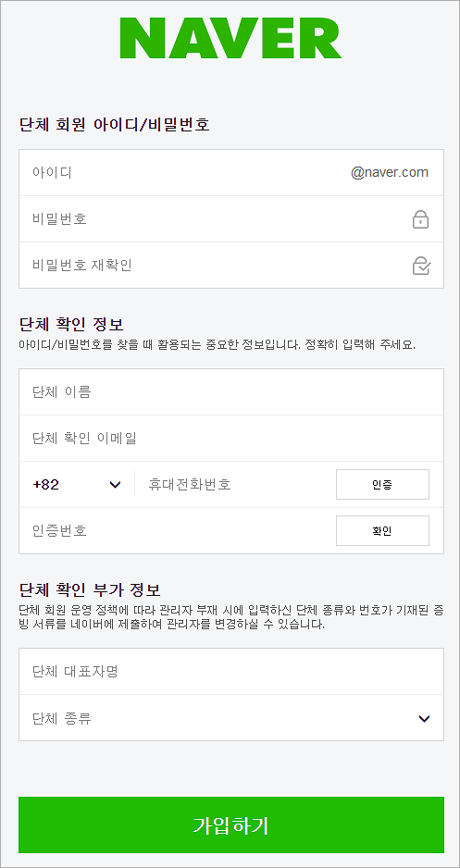Click the NAVER logo
This screenshot has height=868, width=460.
(x=230, y=38)
